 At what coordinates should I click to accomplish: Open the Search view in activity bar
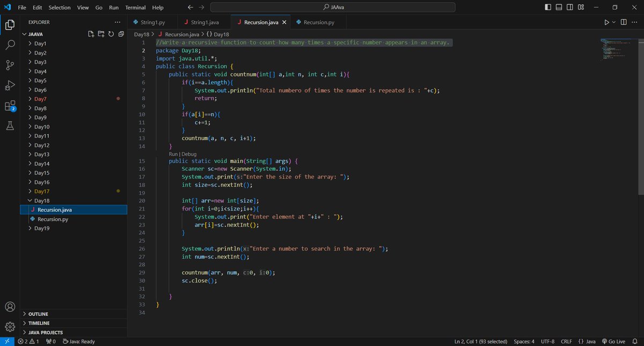pyautogui.click(x=10, y=45)
